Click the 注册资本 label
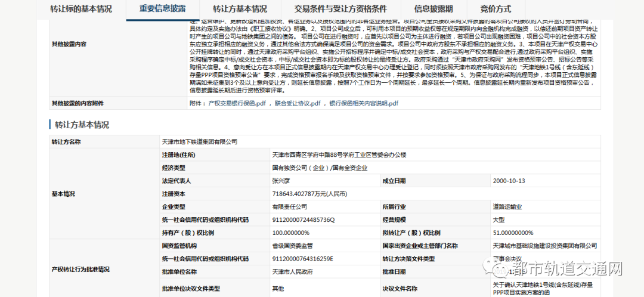Screen dimensions: 644x297 [x=174, y=194]
